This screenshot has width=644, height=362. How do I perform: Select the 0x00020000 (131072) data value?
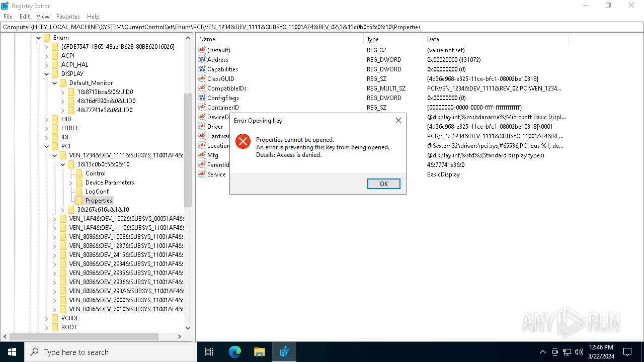pos(454,60)
